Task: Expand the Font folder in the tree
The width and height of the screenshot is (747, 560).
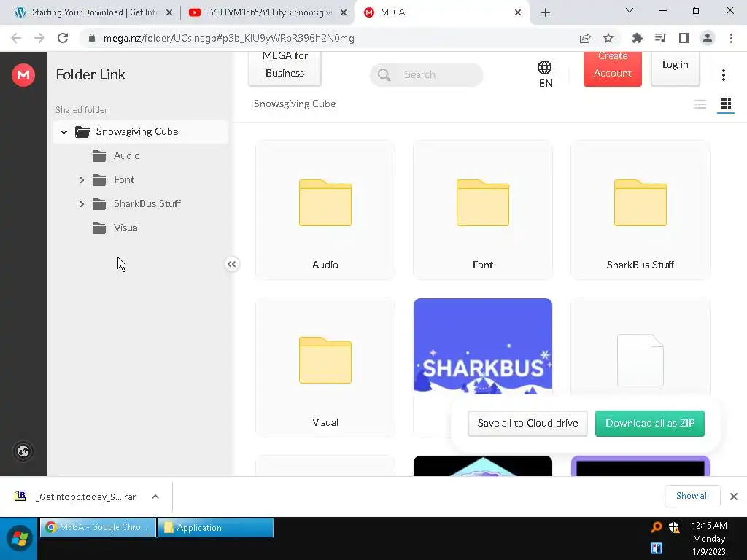Action: tap(82, 180)
